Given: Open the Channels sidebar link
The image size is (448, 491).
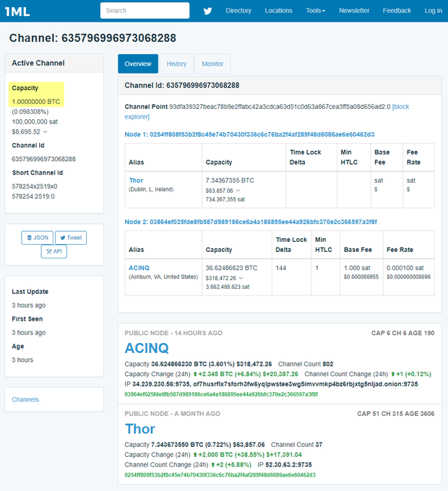Looking at the screenshot, I should point(25,399).
